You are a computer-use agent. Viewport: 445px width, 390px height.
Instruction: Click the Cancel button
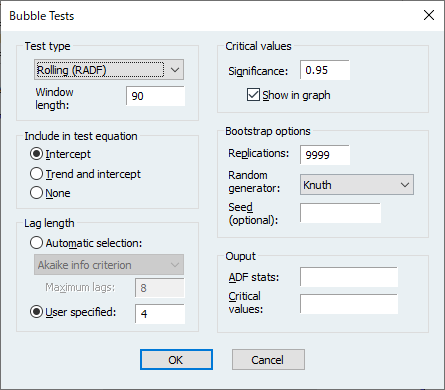pyautogui.click(x=268, y=360)
